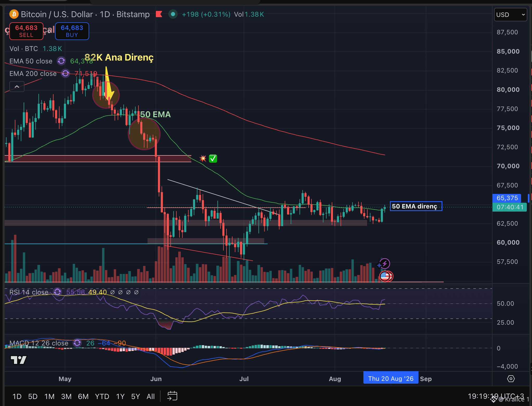Select the 5Y time range
Image resolution: width=532 pixels, height=406 pixels.
[136, 396]
